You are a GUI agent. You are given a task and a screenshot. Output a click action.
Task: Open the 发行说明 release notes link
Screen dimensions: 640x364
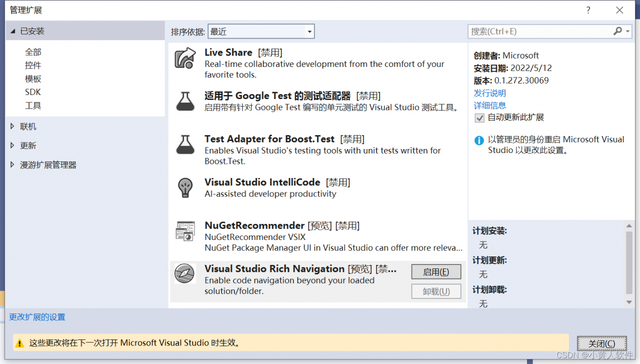[490, 93]
